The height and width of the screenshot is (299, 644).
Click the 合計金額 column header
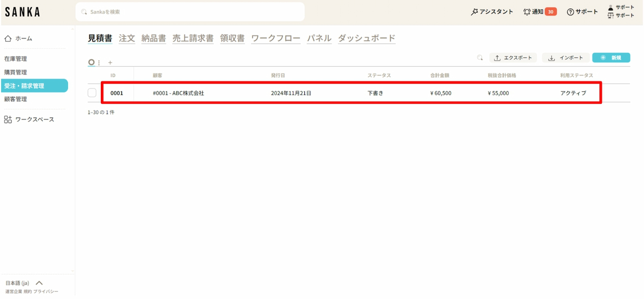tap(440, 76)
